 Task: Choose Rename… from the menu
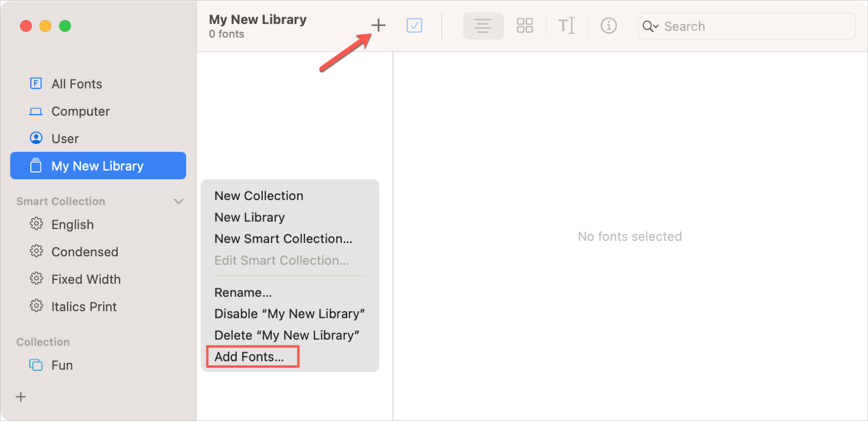pyautogui.click(x=290, y=292)
